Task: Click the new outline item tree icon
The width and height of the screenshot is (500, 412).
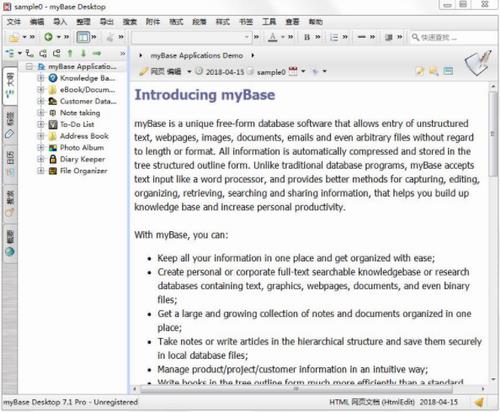Action: pyautogui.click(x=10, y=53)
